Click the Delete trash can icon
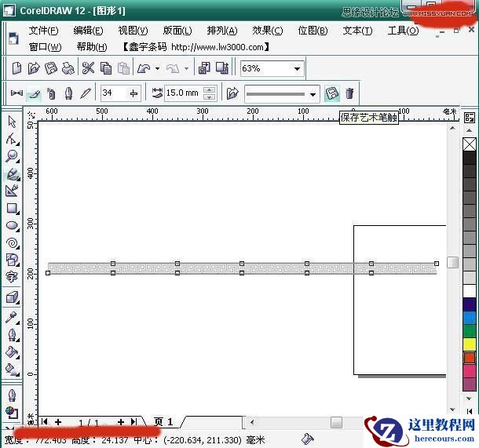This screenshot has width=479, height=448. coord(349,93)
